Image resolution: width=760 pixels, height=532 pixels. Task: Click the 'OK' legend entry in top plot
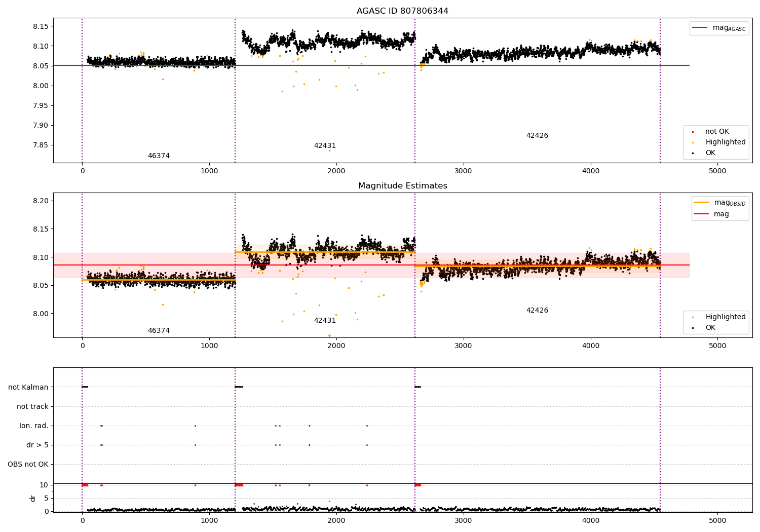703,153
